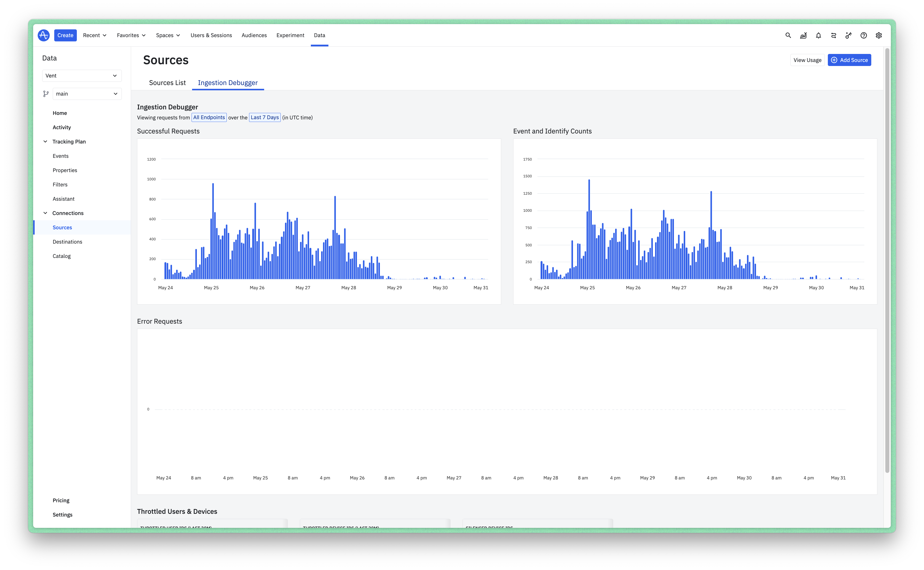The image size is (924, 570).
Task: Click the branch icon beside main
Action: pyautogui.click(x=46, y=94)
